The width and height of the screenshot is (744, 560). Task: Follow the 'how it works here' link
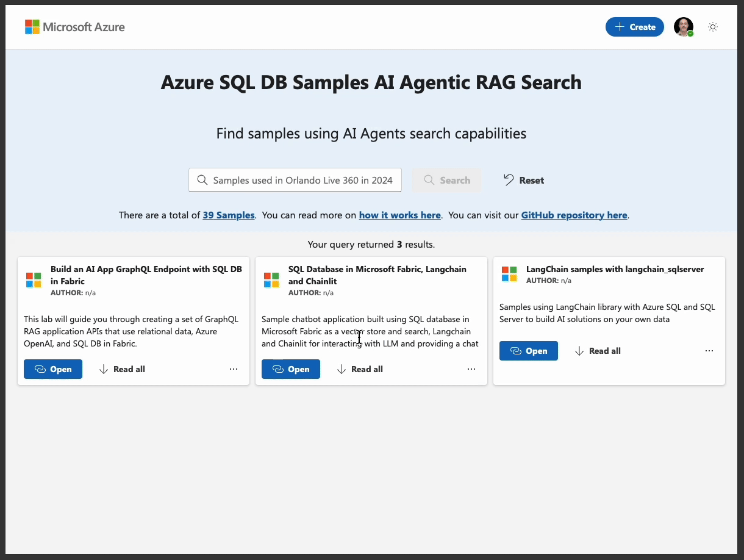click(399, 215)
